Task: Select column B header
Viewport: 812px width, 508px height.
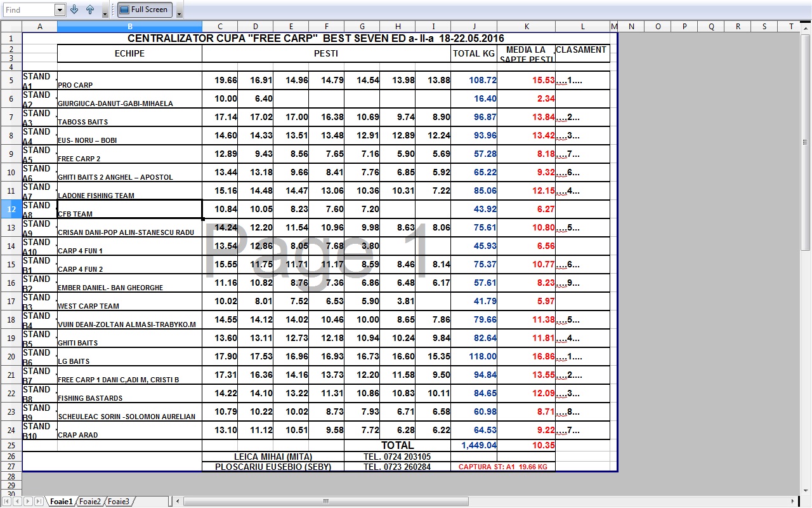Action: click(x=130, y=26)
